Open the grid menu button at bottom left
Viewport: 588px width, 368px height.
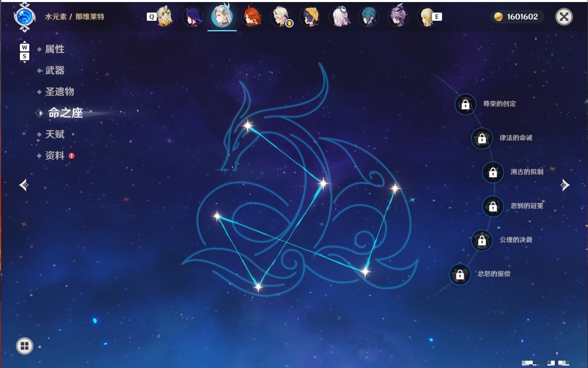tap(24, 346)
